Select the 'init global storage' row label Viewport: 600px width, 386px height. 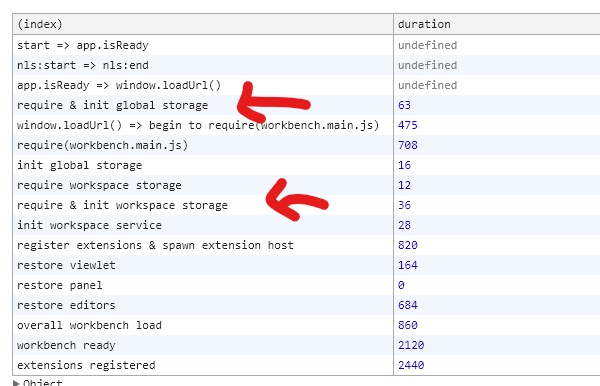(x=79, y=165)
